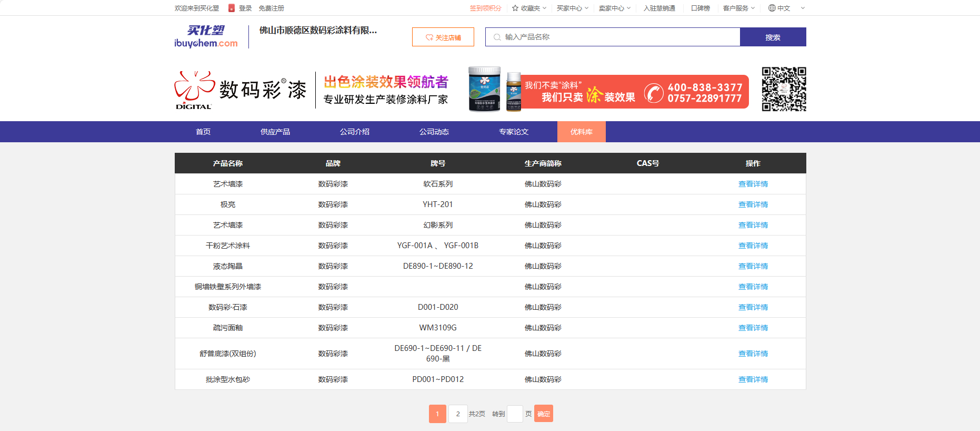This screenshot has height=431, width=980.
Task: Open the 首页 nav tab
Action: (203, 132)
